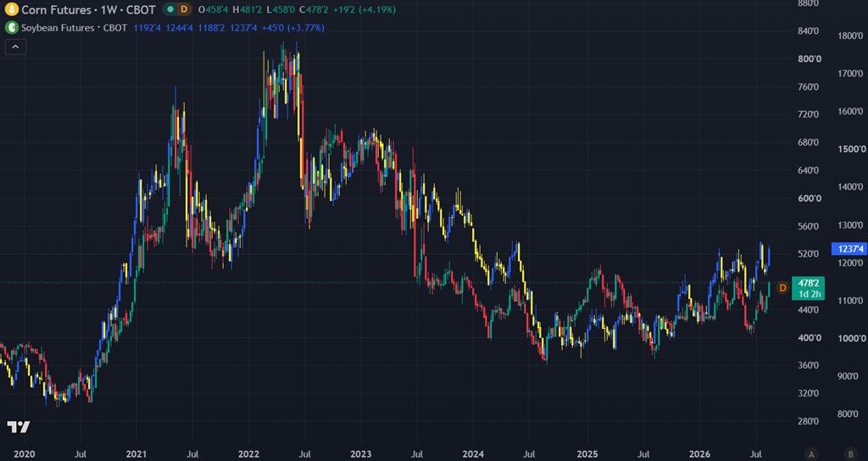
Task: Click the 2022 label on the time axis
Action: (x=248, y=454)
